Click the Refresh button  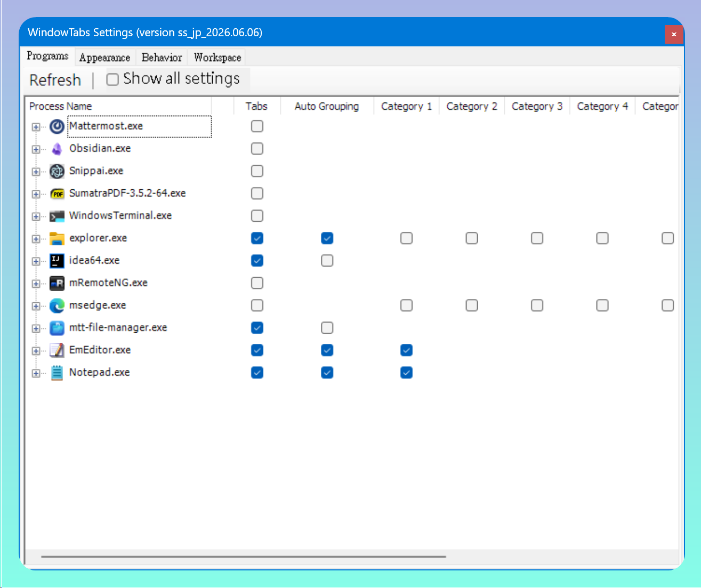55,80
